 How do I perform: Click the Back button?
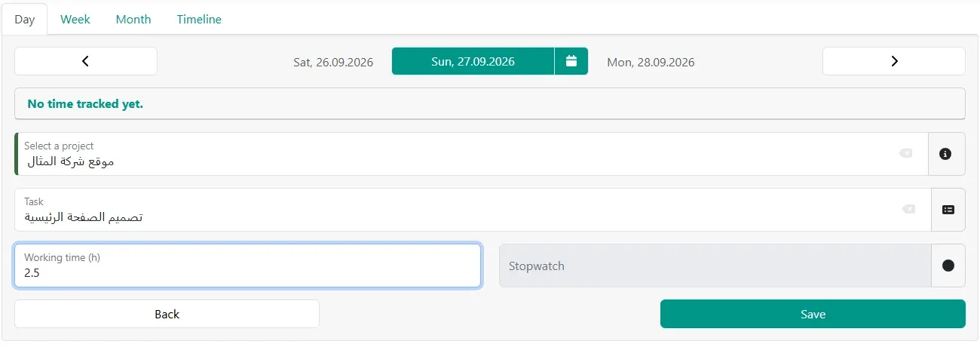pos(167,314)
